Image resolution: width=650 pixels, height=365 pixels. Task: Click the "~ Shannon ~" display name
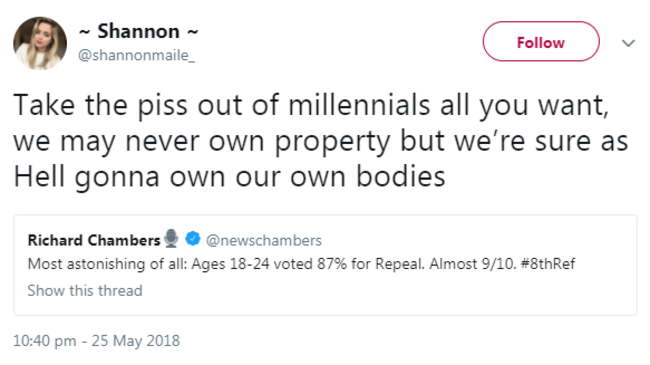138,32
